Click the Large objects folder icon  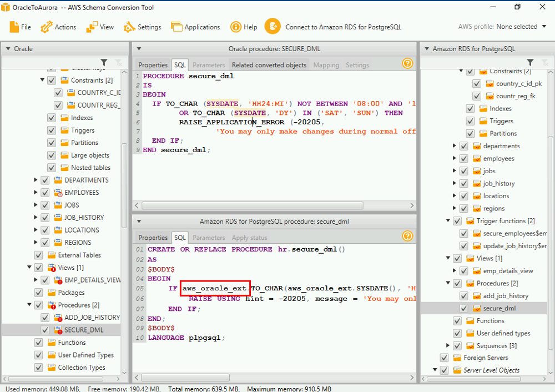pyautogui.click(x=64, y=155)
